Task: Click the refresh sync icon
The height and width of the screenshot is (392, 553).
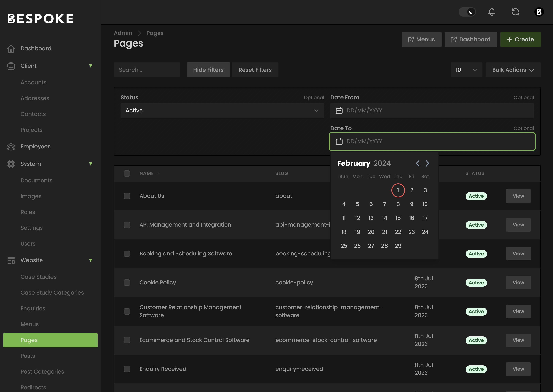Action: [515, 12]
